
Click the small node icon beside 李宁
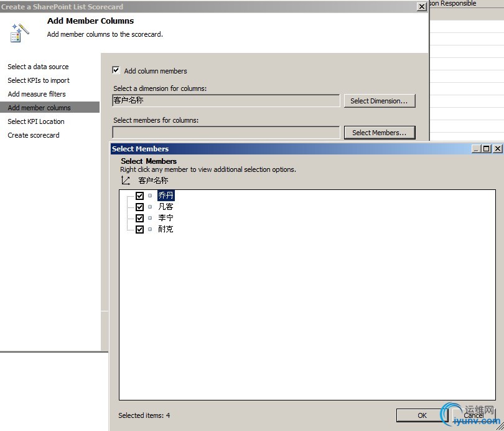pos(150,218)
